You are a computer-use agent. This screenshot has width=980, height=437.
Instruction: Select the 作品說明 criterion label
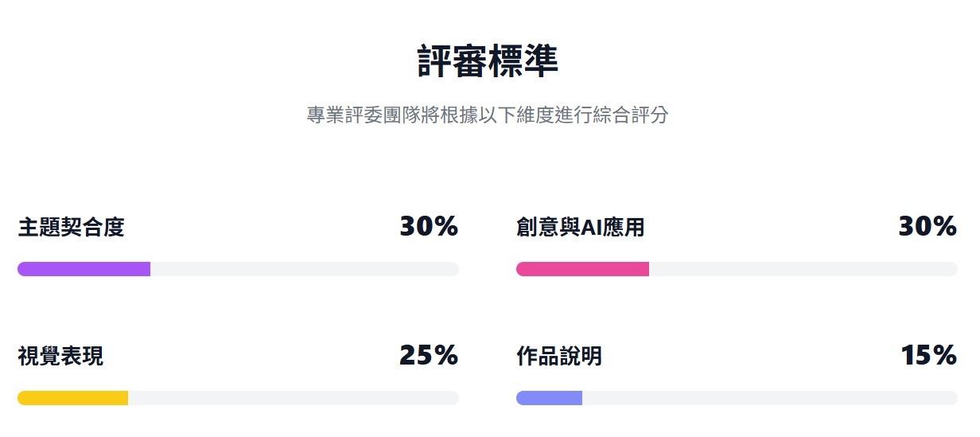point(559,357)
